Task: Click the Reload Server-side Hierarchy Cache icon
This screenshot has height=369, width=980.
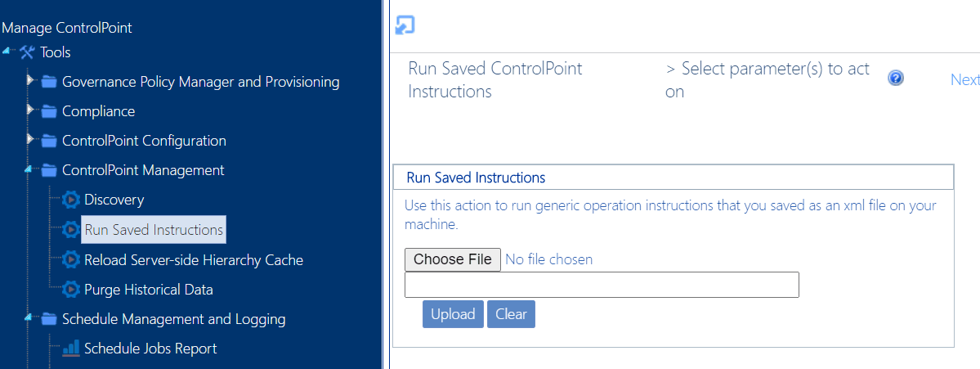Action: 70,260
